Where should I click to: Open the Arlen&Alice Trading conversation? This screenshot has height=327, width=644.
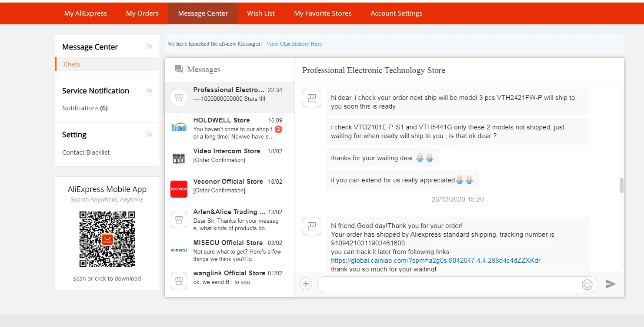click(230, 219)
